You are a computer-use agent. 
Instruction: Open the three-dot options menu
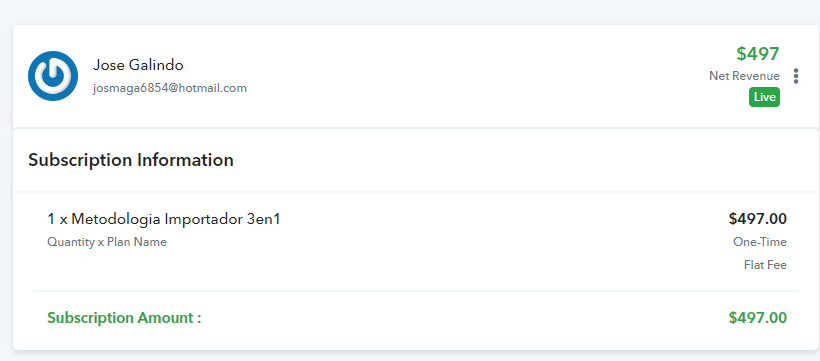(795, 76)
